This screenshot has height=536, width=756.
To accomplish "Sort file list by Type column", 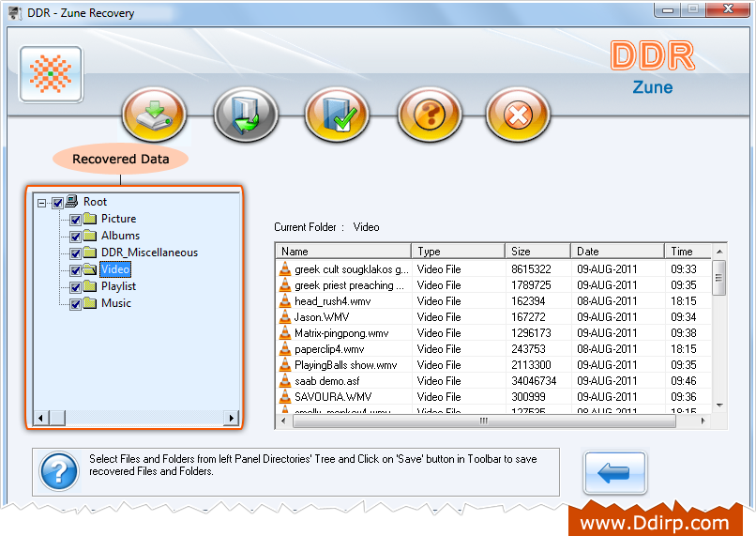I will pos(459,252).
